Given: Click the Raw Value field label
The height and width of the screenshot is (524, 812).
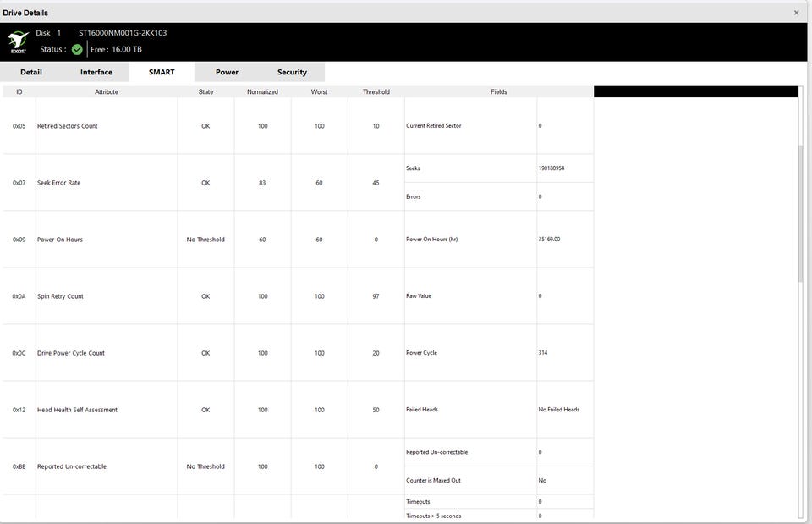Looking at the screenshot, I should coord(419,296).
